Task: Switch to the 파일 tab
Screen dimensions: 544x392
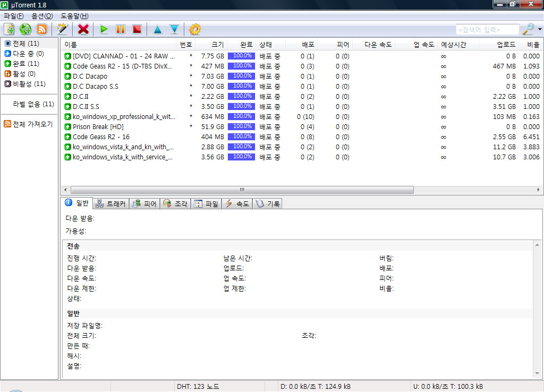Action: pos(206,203)
